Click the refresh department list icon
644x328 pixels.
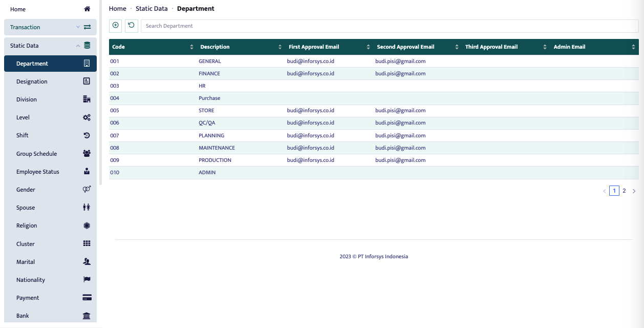coord(132,26)
